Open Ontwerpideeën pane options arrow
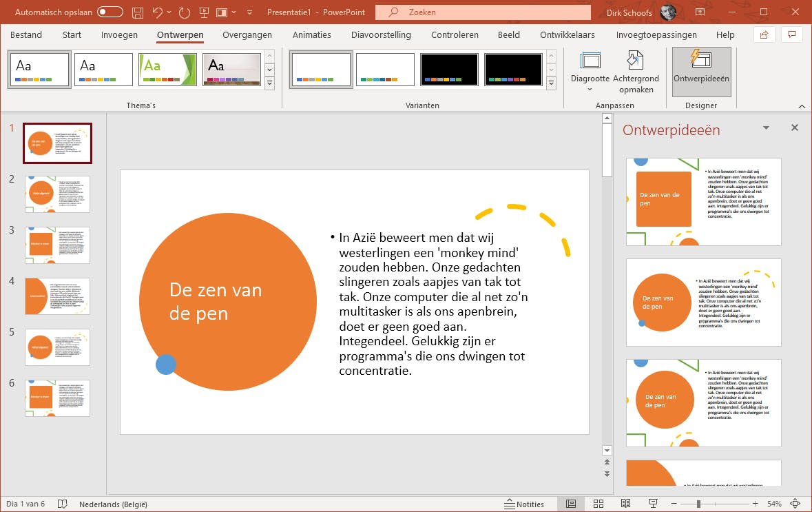Image resolution: width=812 pixels, height=512 pixels. [x=766, y=128]
